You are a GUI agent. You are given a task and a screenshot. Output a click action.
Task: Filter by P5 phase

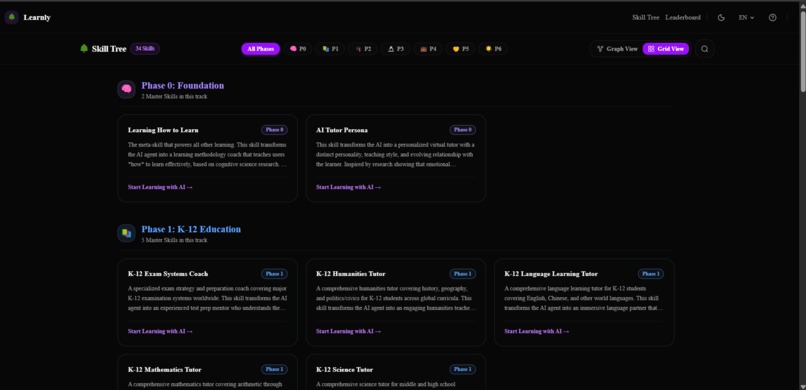(461, 49)
